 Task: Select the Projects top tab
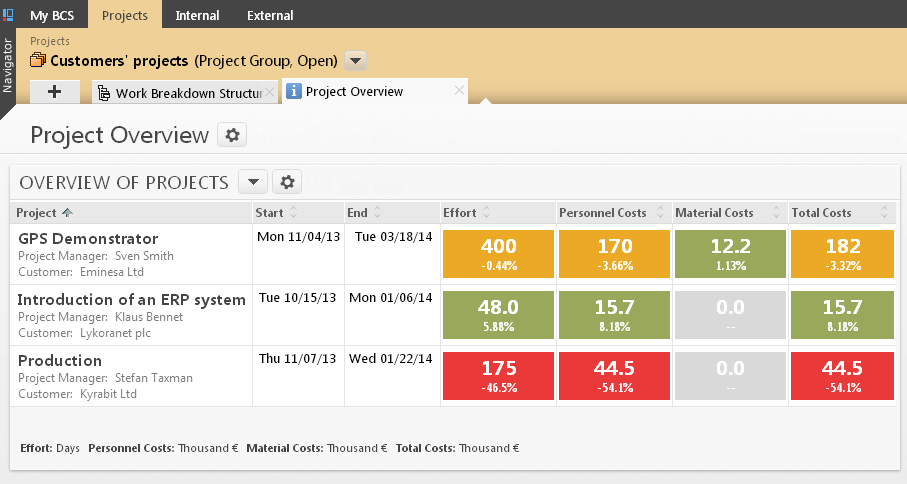click(x=125, y=15)
